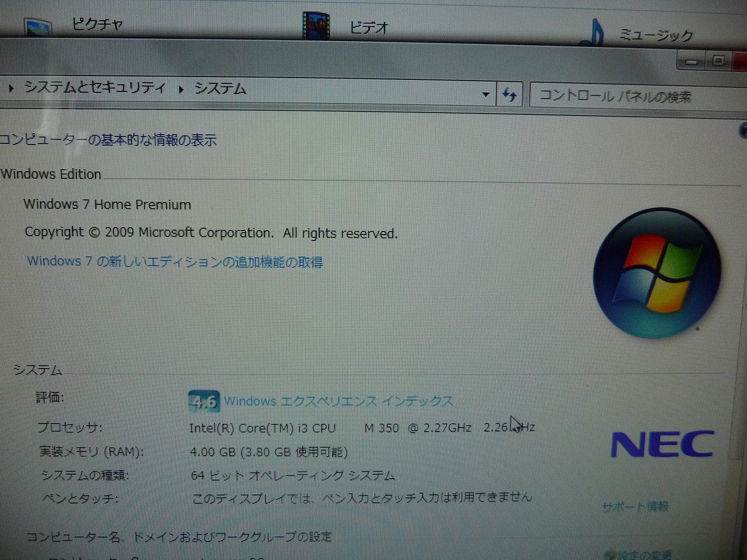Click the processor value Intel(R) Core(TM) i3 CPU

(x=262, y=428)
